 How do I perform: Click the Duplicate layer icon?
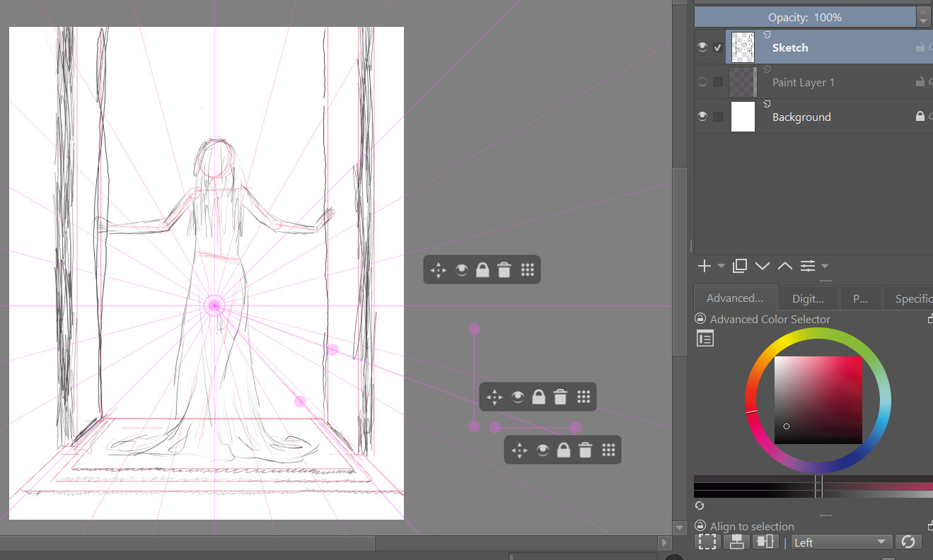click(740, 266)
